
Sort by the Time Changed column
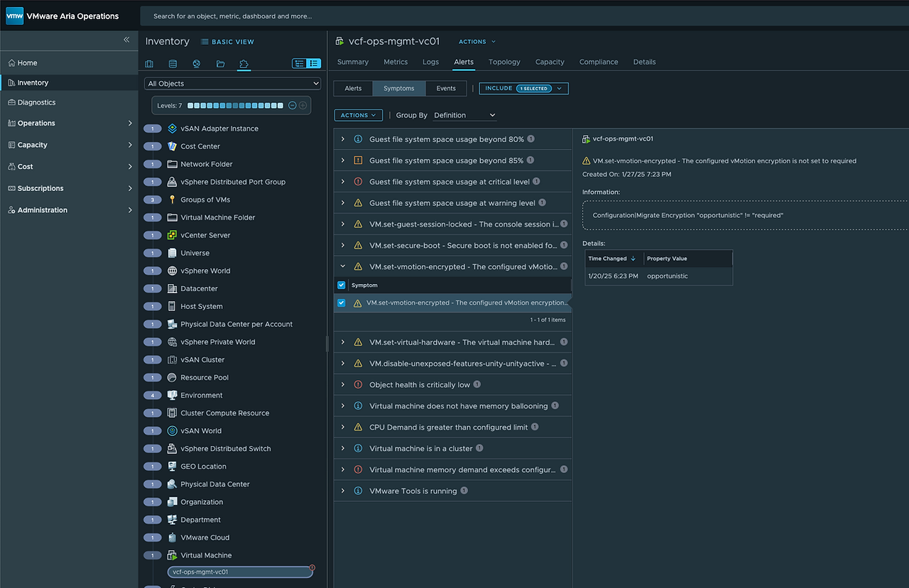pyautogui.click(x=614, y=258)
